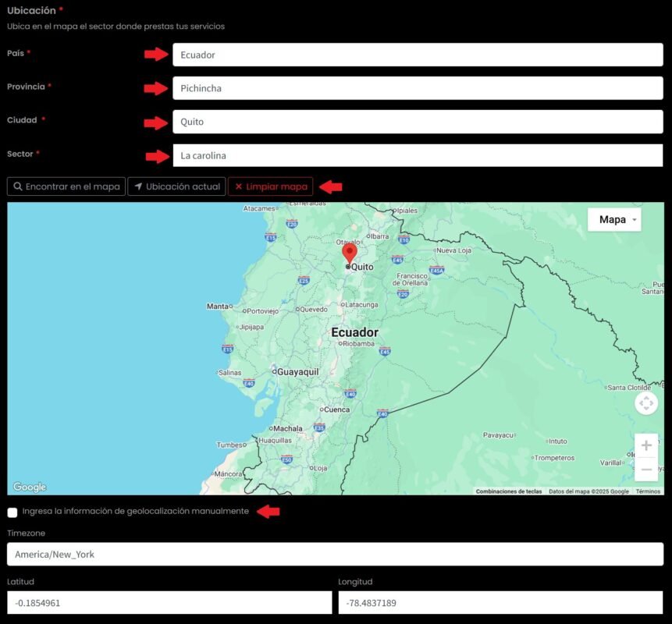
Task: Focus the Sector field with La carolina
Action: click(x=418, y=155)
